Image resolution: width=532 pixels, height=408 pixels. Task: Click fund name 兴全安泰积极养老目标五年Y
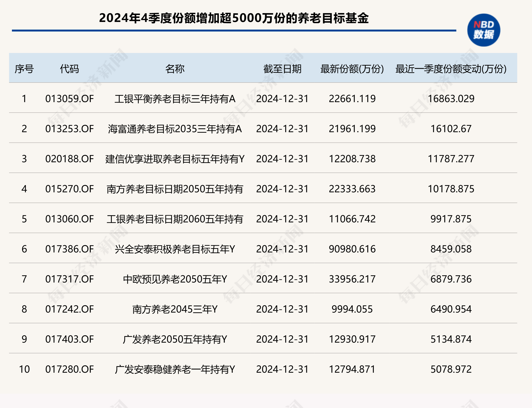click(175, 249)
